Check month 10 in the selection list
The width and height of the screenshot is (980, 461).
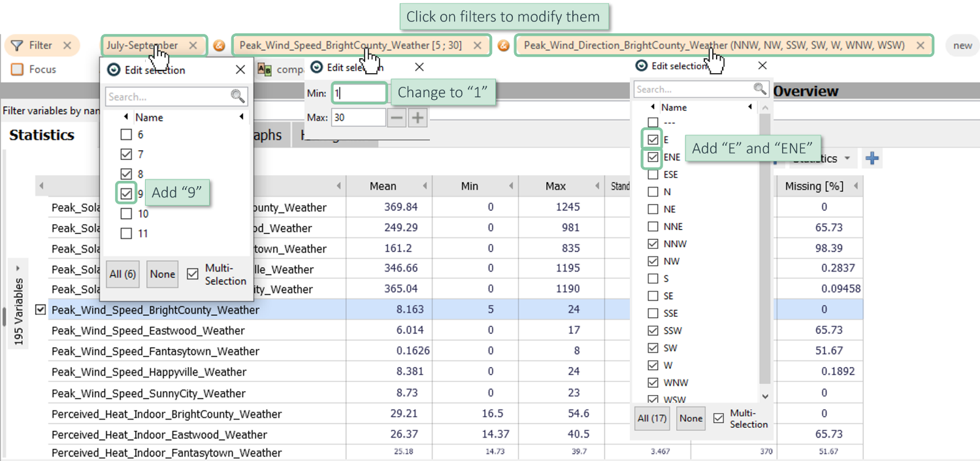point(127,214)
